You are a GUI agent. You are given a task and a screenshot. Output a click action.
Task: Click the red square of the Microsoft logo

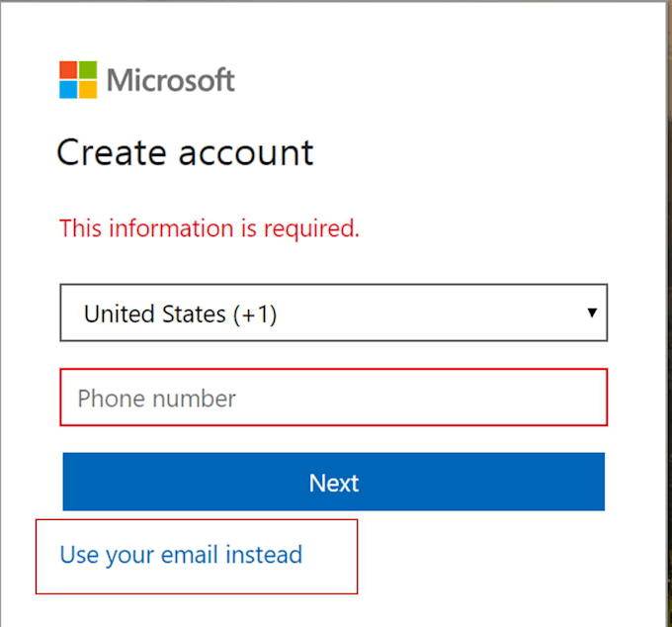pos(68,70)
